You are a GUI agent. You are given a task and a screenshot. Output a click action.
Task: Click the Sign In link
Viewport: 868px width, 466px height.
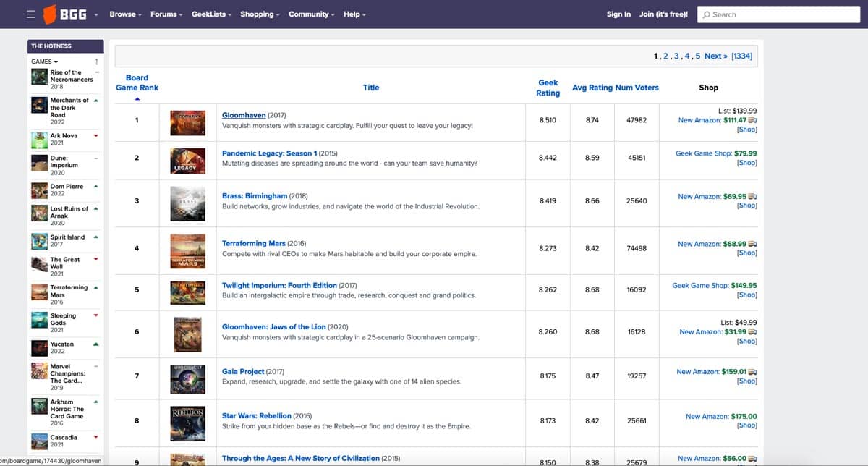click(618, 14)
